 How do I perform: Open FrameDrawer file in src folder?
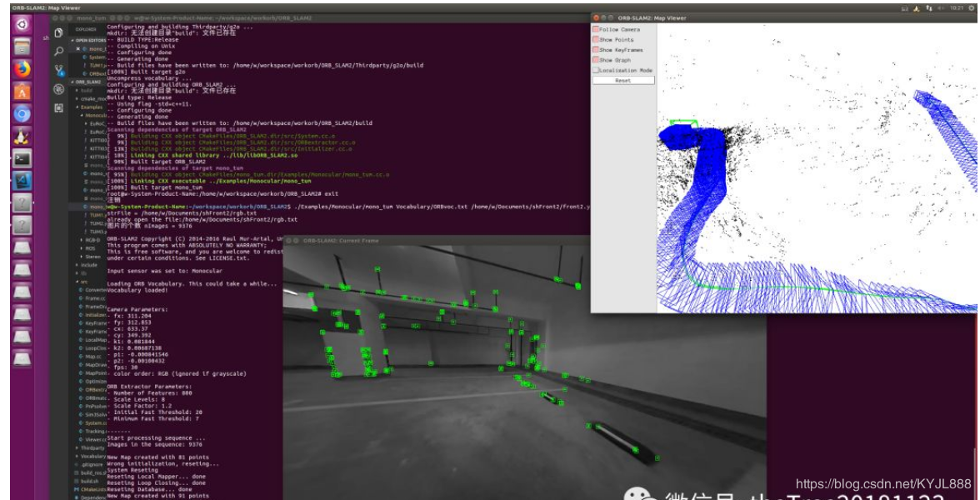(x=92, y=307)
